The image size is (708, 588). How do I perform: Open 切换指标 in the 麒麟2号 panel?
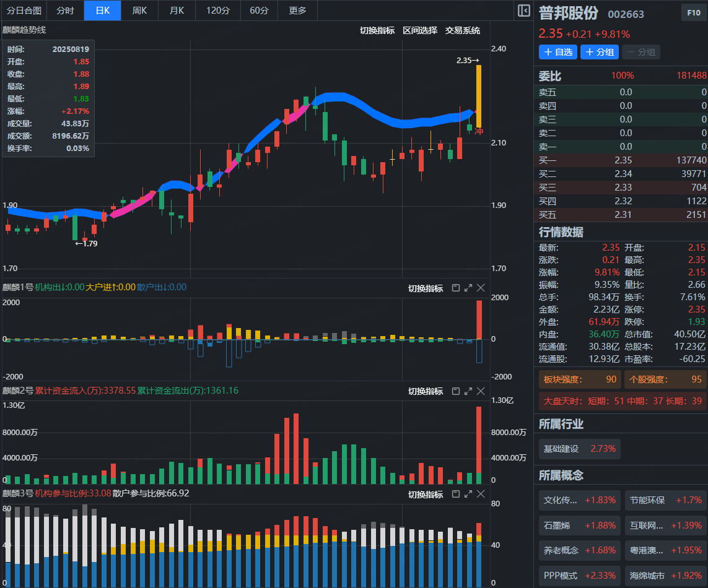(x=425, y=391)
